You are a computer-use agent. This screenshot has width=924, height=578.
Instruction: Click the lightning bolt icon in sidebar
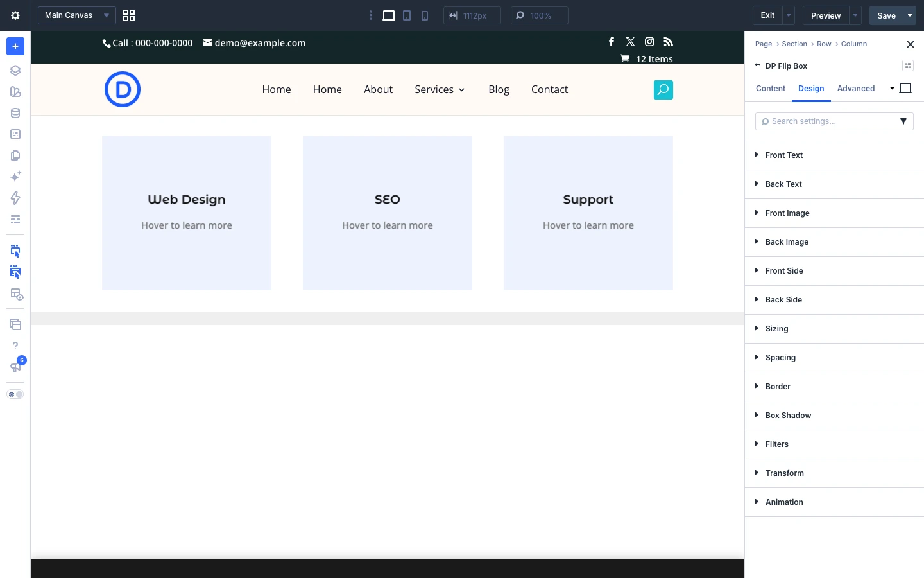[x=15, y=198]
